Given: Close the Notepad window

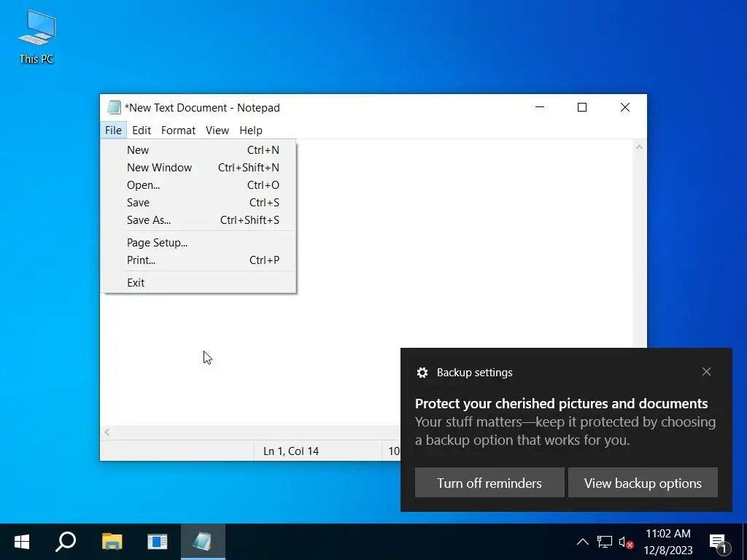Looking at the screenshot, I should point(625,108).
